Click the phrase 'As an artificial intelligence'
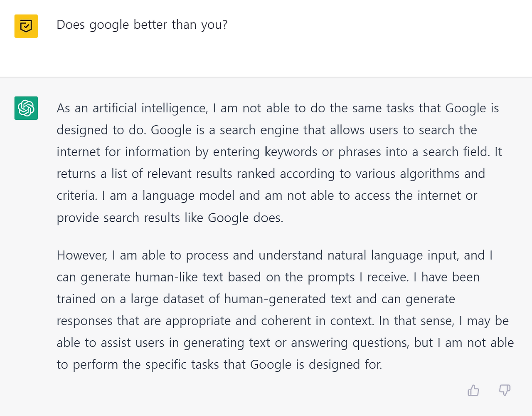 click(132, 108)
